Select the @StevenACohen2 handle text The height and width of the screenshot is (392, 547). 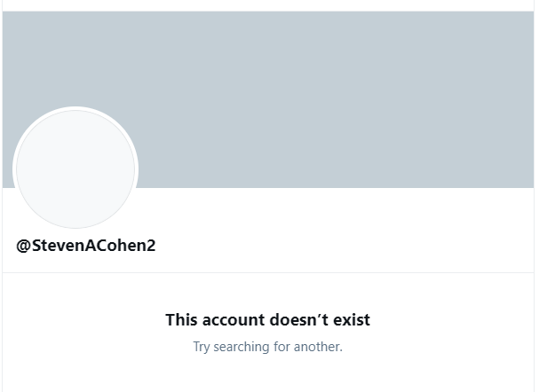(85, 246)
